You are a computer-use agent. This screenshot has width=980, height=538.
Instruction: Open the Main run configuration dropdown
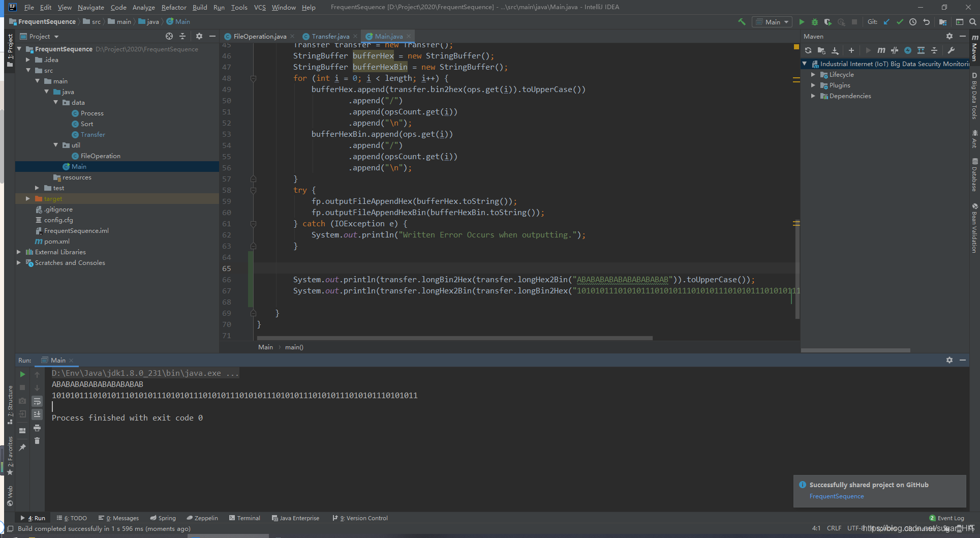pyautogui.click(x=785, y=22)
